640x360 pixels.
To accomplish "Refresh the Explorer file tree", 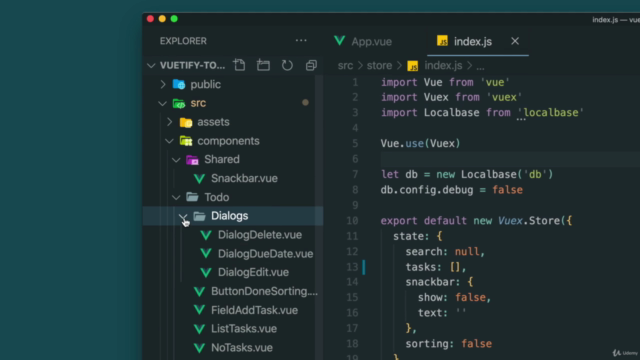I will click(x=287, y=65).
